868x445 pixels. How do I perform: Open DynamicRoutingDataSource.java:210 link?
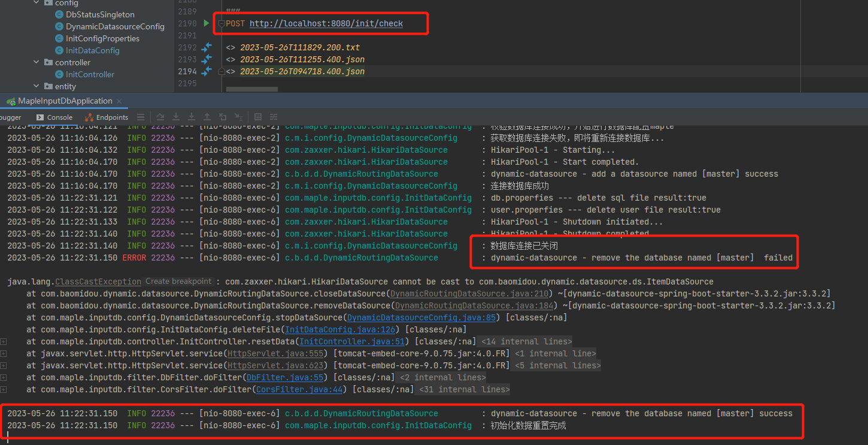pyautogui.click(x=469, y=293)
